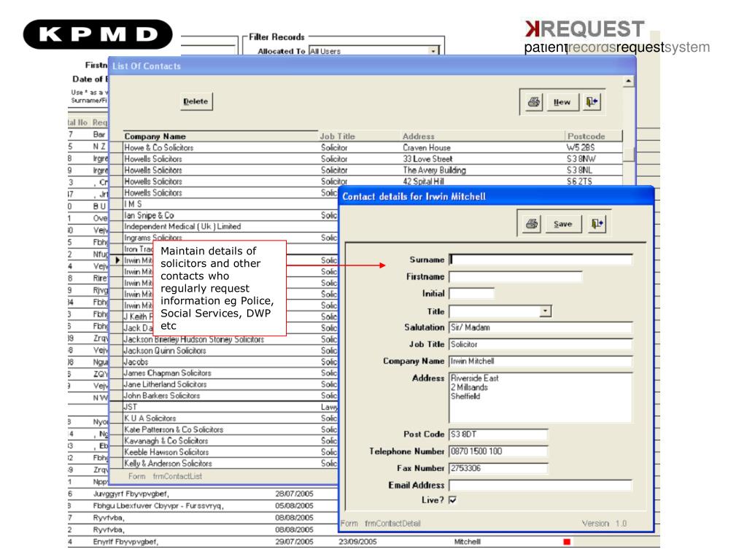Click the Email Address field
The image size is (747, 560).
coord(541,485)
